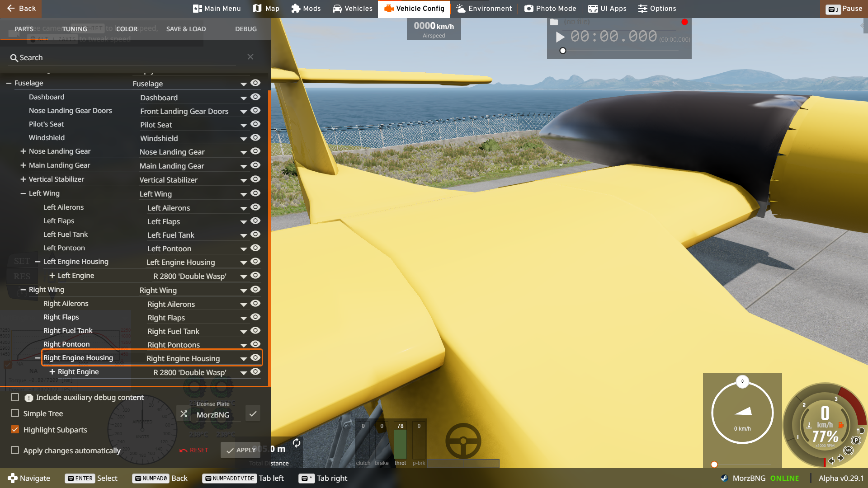Click the red record indicator

[x=684, y=22]
